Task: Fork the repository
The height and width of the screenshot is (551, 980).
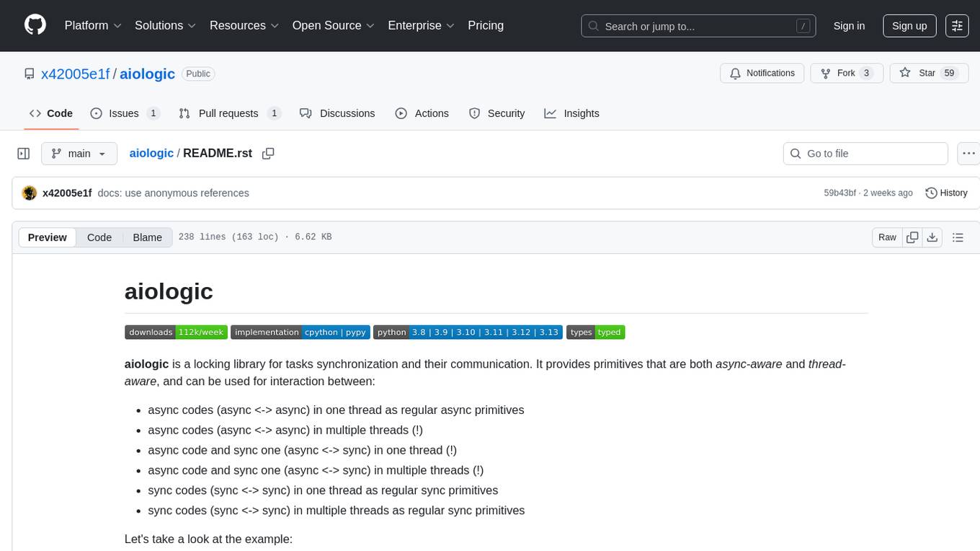Action: (x=847, y=73)
